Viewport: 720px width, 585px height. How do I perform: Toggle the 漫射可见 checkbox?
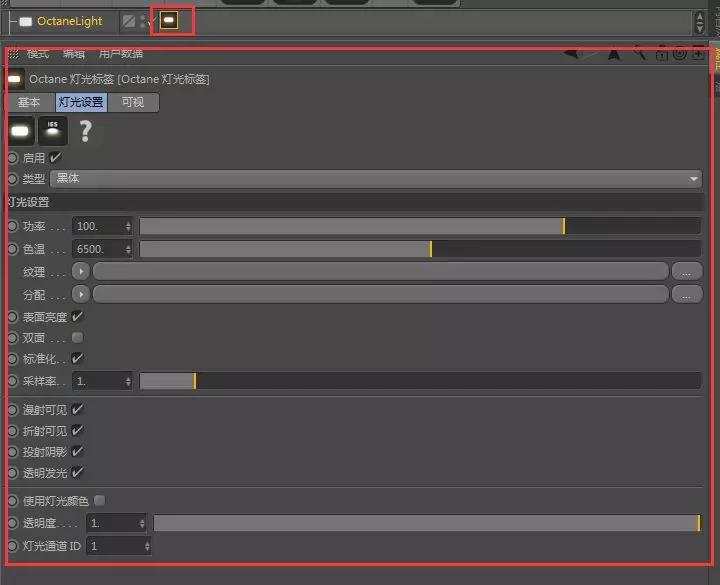[77, 409]
